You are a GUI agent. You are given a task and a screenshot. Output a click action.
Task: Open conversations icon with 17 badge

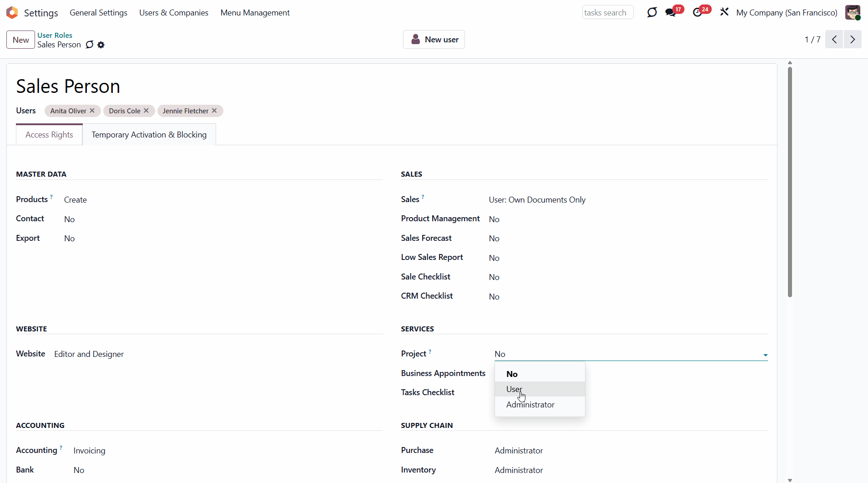671,12
